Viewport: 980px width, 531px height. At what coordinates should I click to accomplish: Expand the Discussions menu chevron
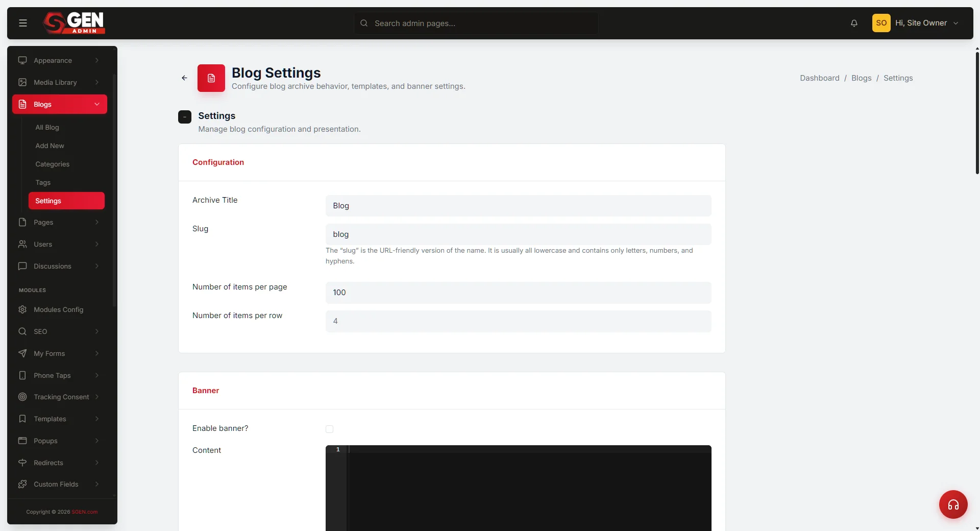tap(97, 266)
